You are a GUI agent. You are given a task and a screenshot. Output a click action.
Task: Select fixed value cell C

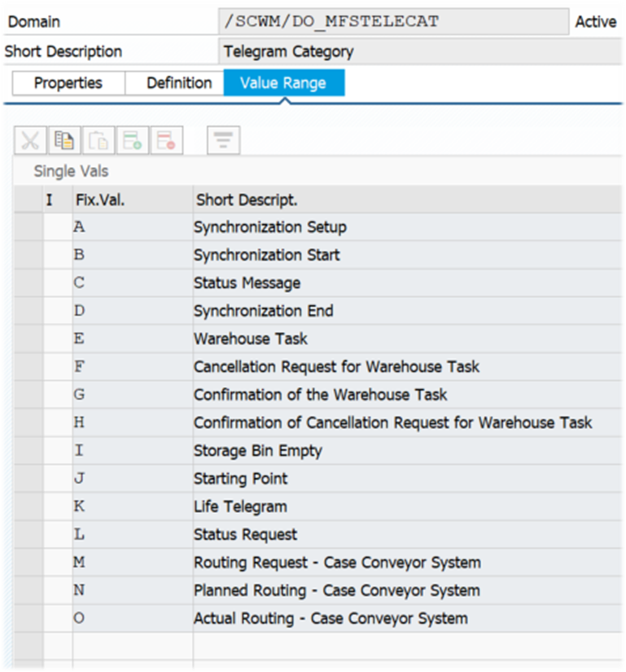[133, 283]
